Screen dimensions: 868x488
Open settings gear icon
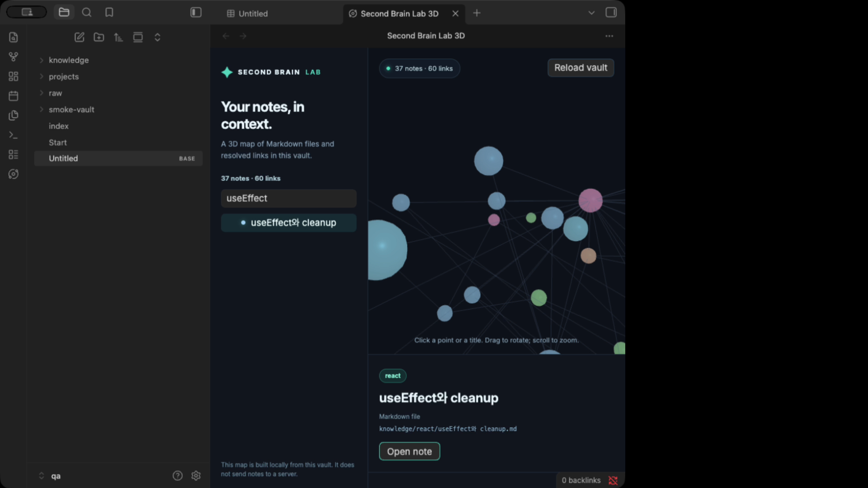[x=196, y=475]
